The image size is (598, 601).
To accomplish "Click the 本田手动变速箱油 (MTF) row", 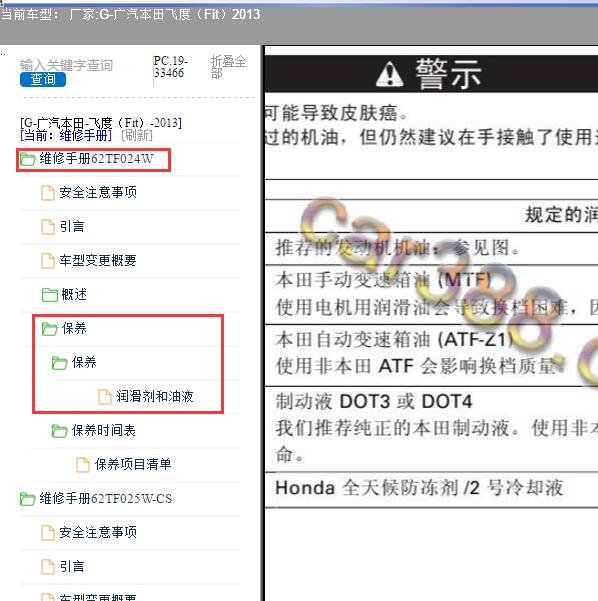I will click(x=431, y=294).
